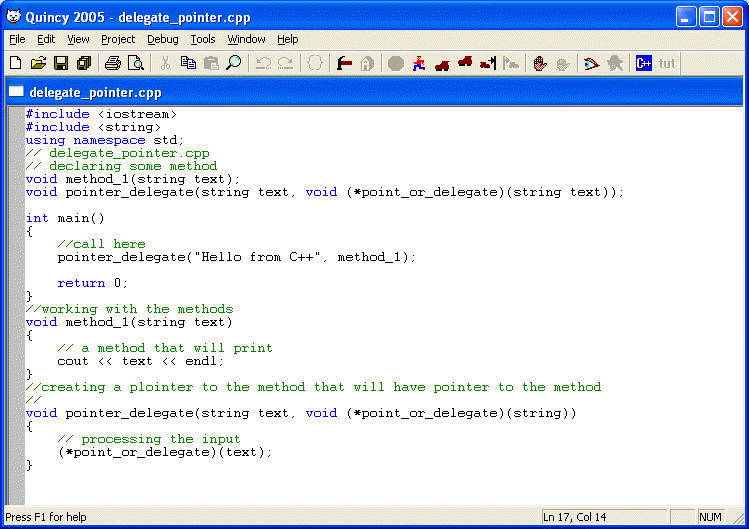Click the eye watch-variable icon
Viewport: 749px width, 529px height.
coord(591,63)
